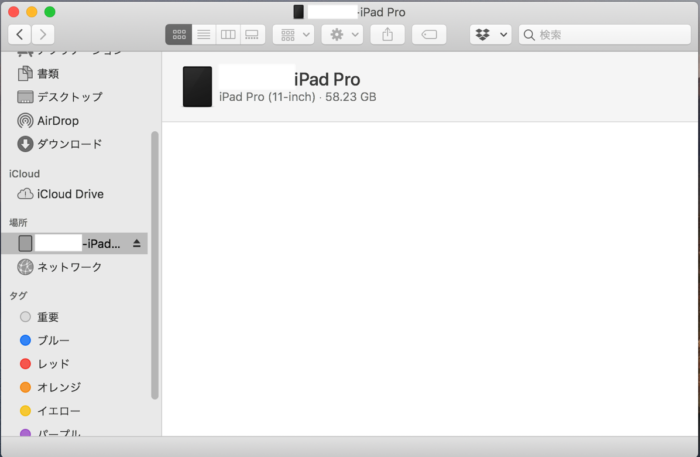Screen dimensions: 700x457
Task: Select the ブルー tag
Action: (75, 340)
